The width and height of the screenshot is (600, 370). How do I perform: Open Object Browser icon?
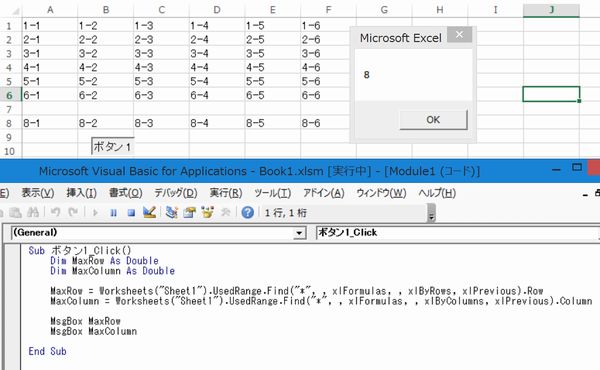(207, 212)
